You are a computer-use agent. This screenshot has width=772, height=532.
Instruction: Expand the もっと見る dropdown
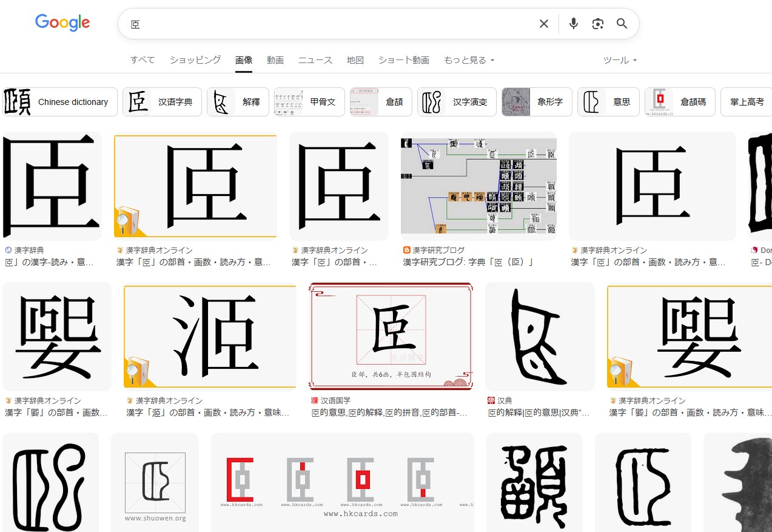point(469,60)
